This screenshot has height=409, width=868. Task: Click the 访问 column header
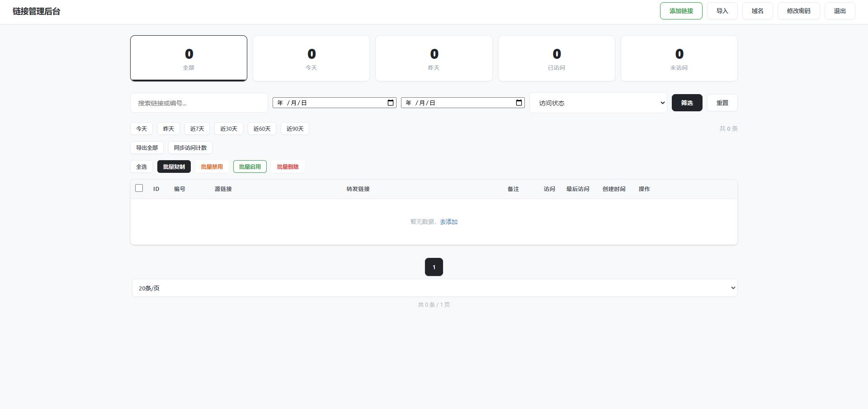pos(549,189)
